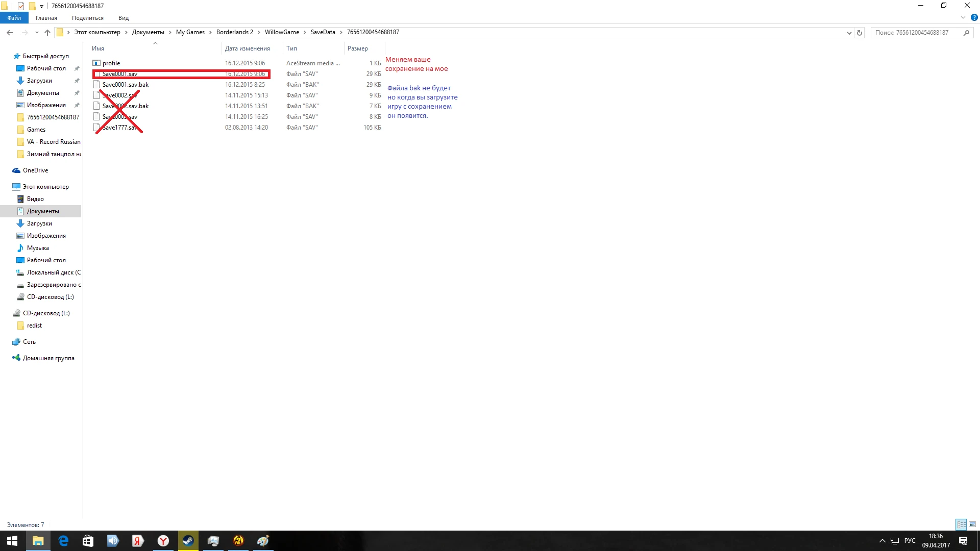
Task: Launch Microsoft Edge from the taskbar
Action: tap(63, 541)
